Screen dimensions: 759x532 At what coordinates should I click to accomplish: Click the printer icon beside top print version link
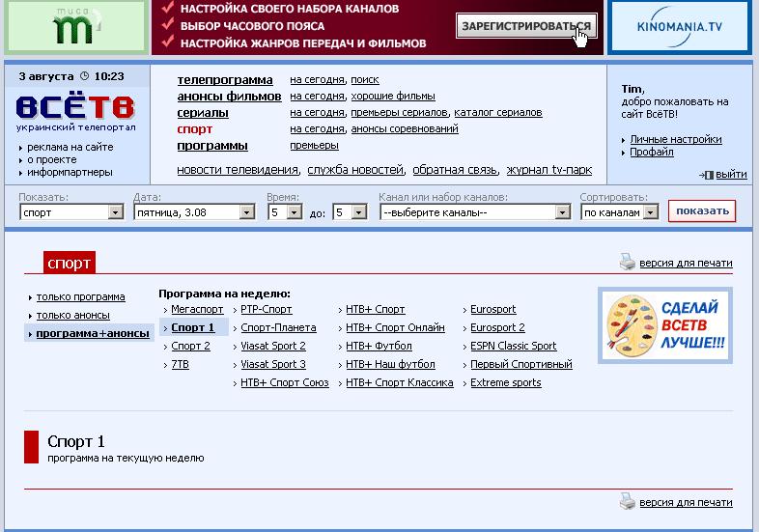pyautogui.click(x=628, y=262)
